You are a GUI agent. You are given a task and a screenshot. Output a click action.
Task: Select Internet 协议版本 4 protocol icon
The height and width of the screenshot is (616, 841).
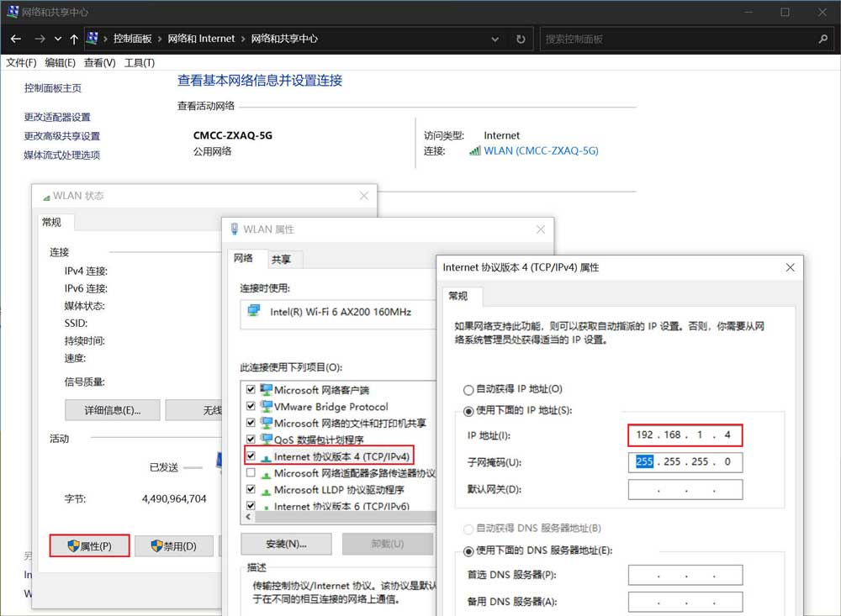click(266, 457)
